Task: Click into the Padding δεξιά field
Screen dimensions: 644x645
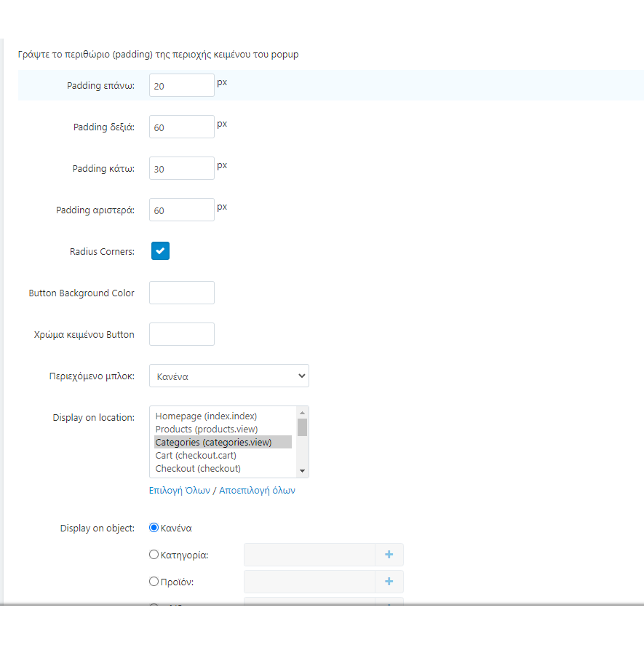Action: click(182, 127)
